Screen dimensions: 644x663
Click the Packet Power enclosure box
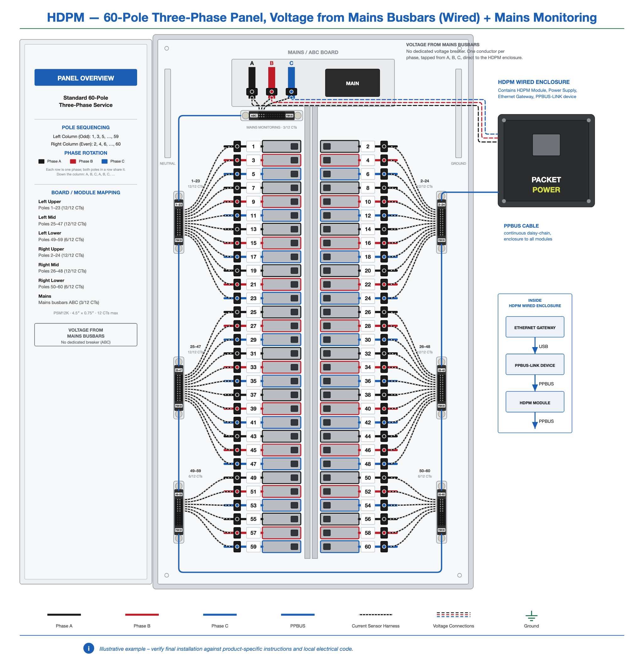(546, 161)
